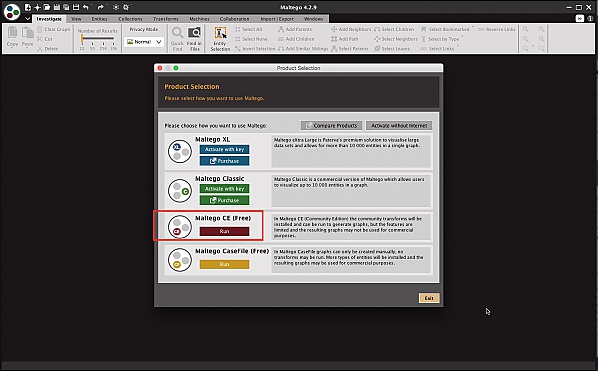Click Add Parents in ribbon
This screenshot has height=371, width=598.
coord(295,29)
